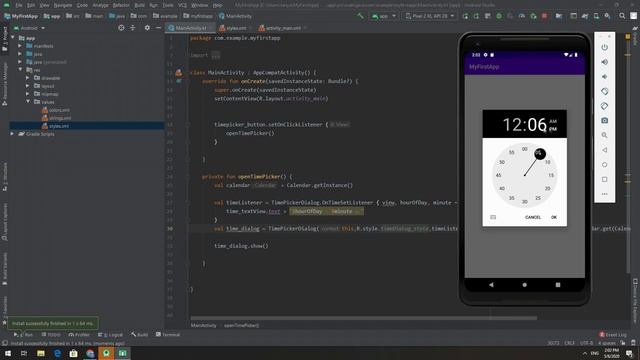The height and width of the screenshot is (360, 640).
Task: Select minute 15 on the clock face
Action: pyautogui.click(x=551, y=175)
